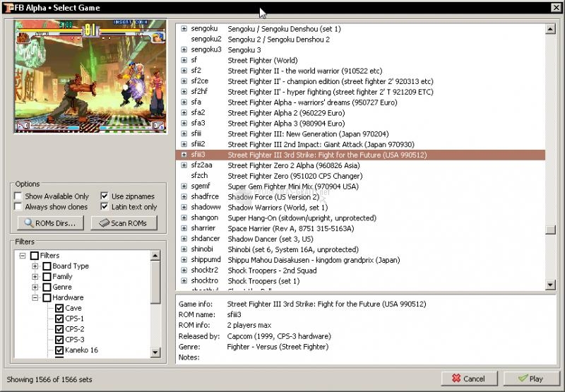Uncheck the CPS-1 hardware filter
Viewport: 565px width, 392px height.
(x=59, y=319)
